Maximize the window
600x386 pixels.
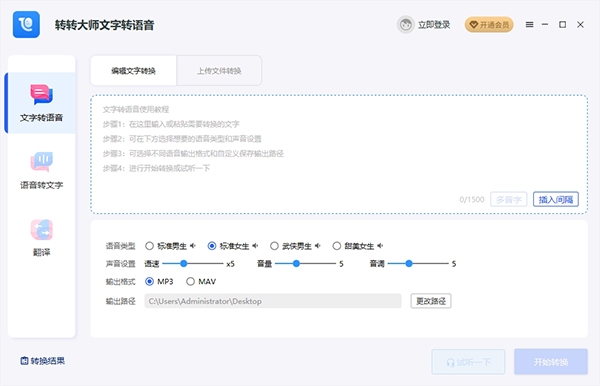tap(562, 24)
